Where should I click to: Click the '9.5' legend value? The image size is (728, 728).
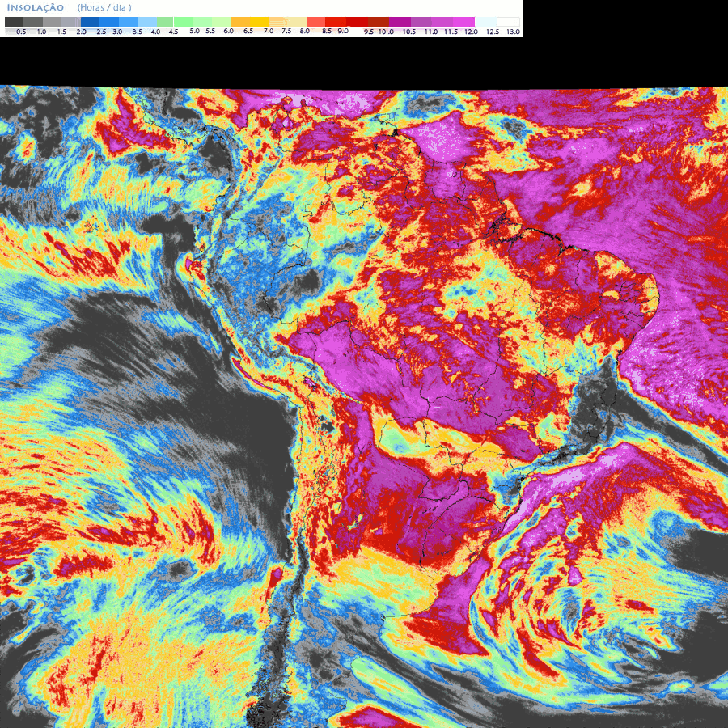369,32
